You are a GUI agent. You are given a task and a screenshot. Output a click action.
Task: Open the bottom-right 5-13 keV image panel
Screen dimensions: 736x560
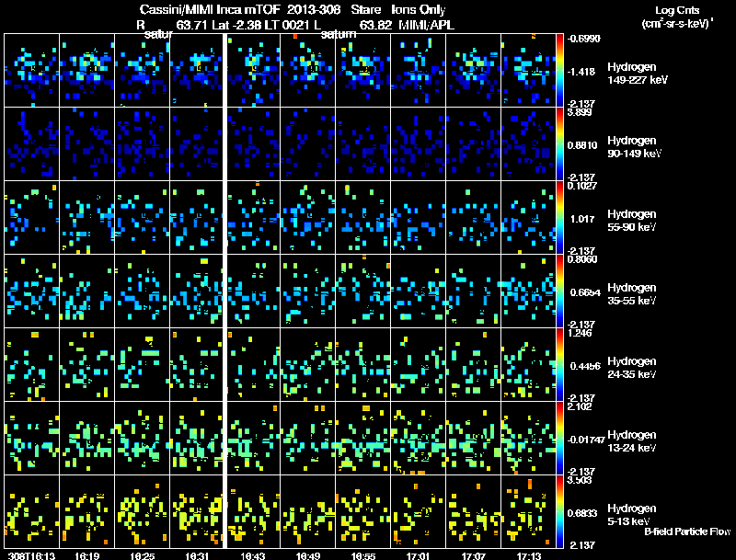(x=529, y=511)
